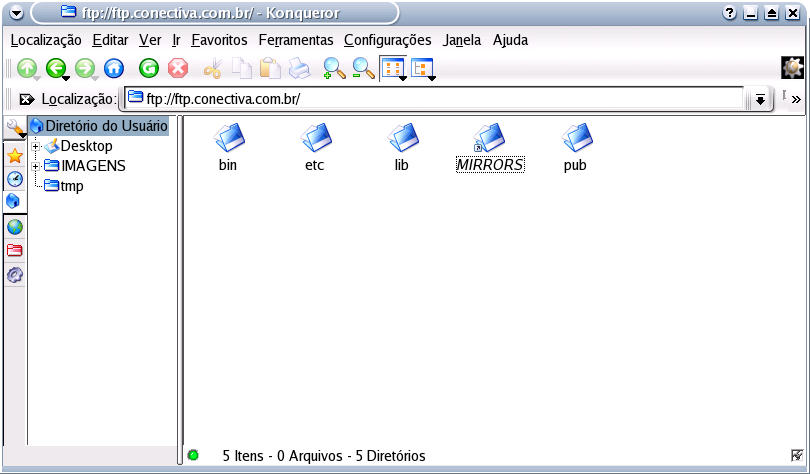Click the KDE gear animation icon

[792, 68]
